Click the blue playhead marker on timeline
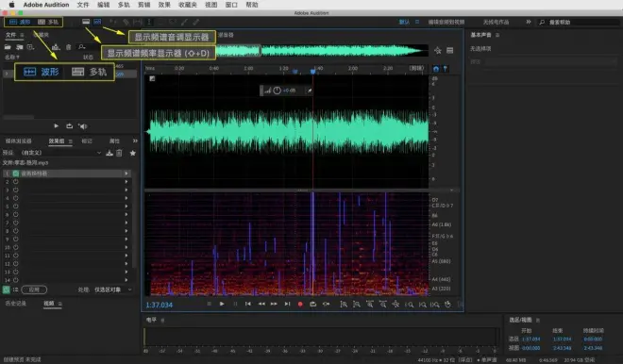623x364 pixels. coord(312,72)
